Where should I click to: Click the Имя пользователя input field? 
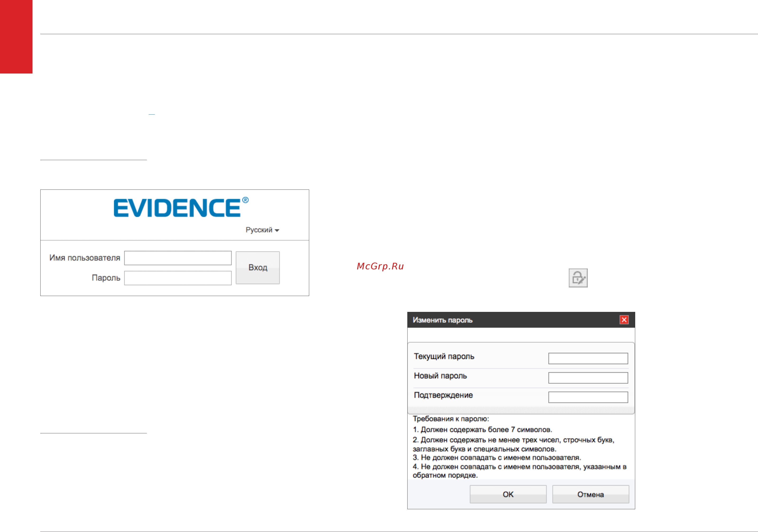[178, 258]
